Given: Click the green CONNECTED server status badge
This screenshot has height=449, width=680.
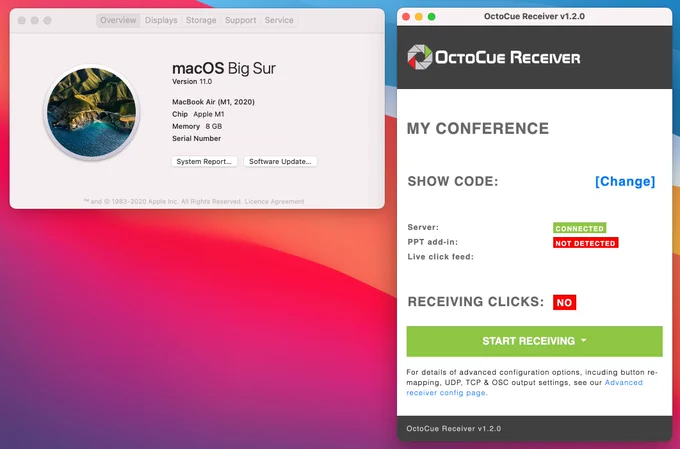Looking at the screenshot, I should pos(579,228).
